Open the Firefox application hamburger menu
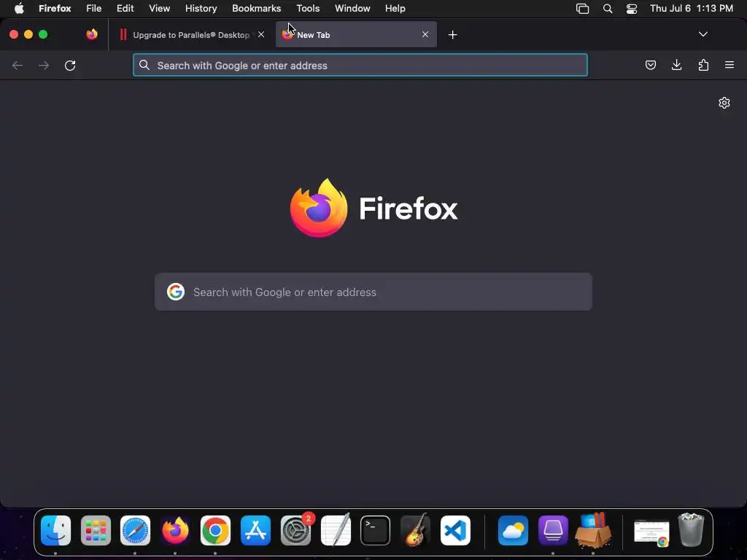Image resolution: width=747 pixels, height=560 pixels. point(729,65)
